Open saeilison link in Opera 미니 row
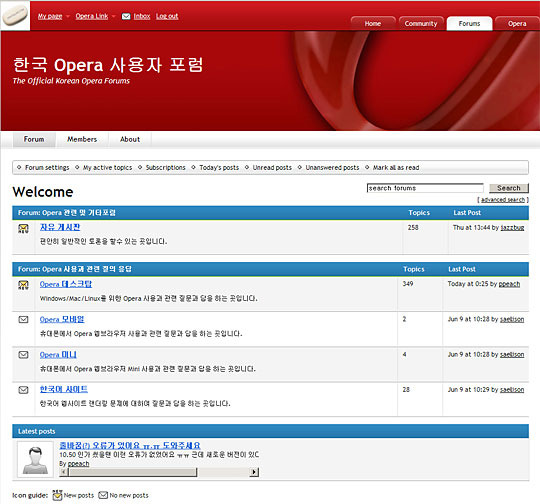The height and width of the screenshot is (504, 540). pos(512,355)
